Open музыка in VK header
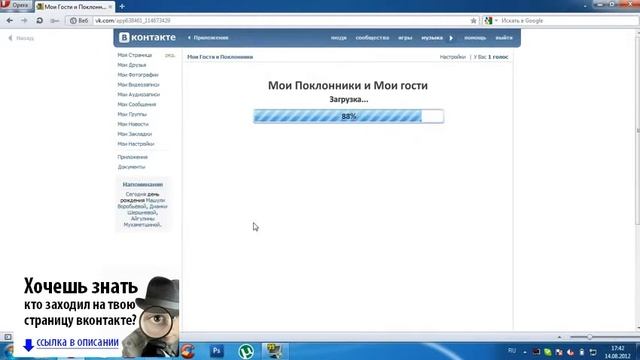 pos(432,38)
